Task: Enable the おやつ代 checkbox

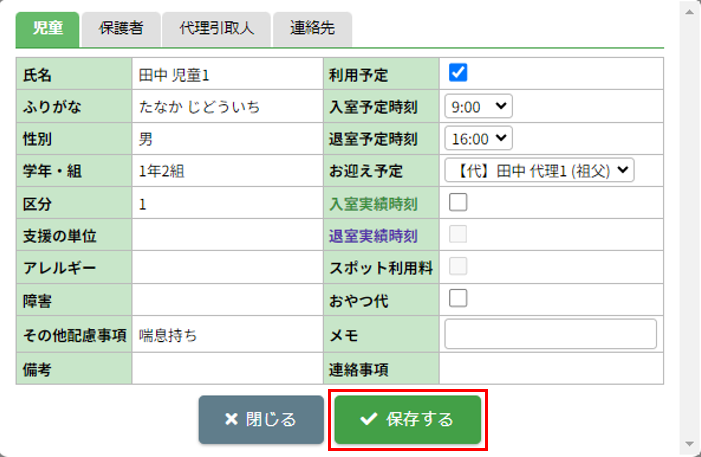Action: 458,297
